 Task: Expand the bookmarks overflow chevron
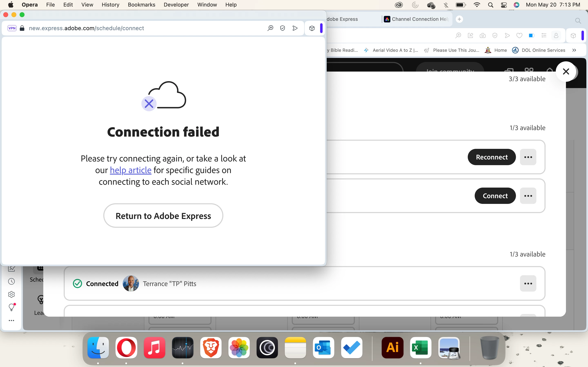click(574, 50)
